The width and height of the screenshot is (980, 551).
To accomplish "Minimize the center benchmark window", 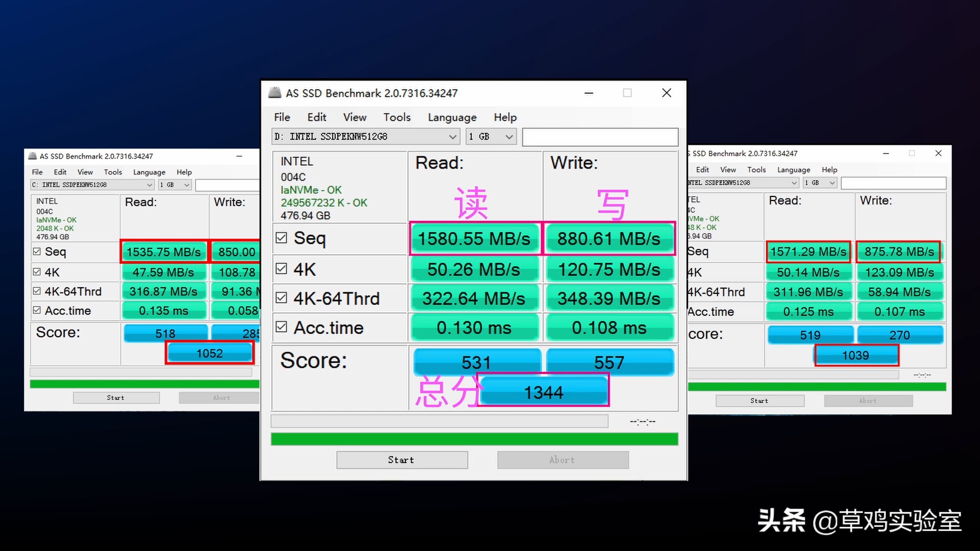I will pos(589,93).
